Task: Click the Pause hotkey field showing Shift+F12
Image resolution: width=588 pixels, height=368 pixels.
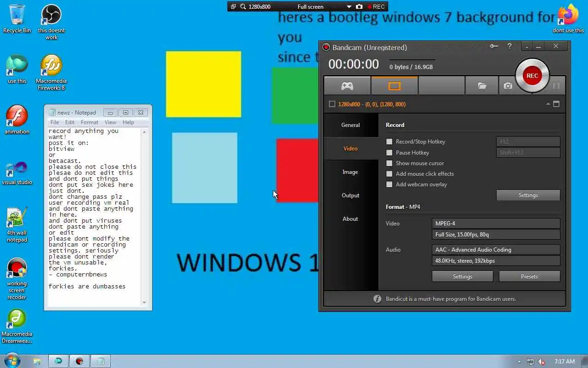Action: [528, 153]
